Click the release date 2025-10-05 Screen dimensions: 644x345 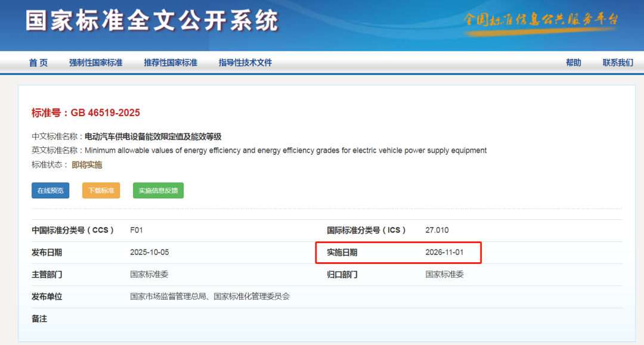coord(149,252)
